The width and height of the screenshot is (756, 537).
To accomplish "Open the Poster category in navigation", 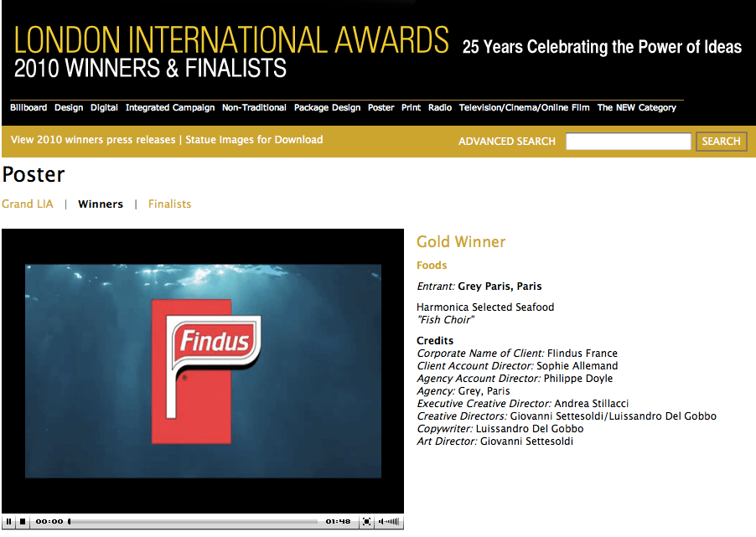I will coord(381,107).
